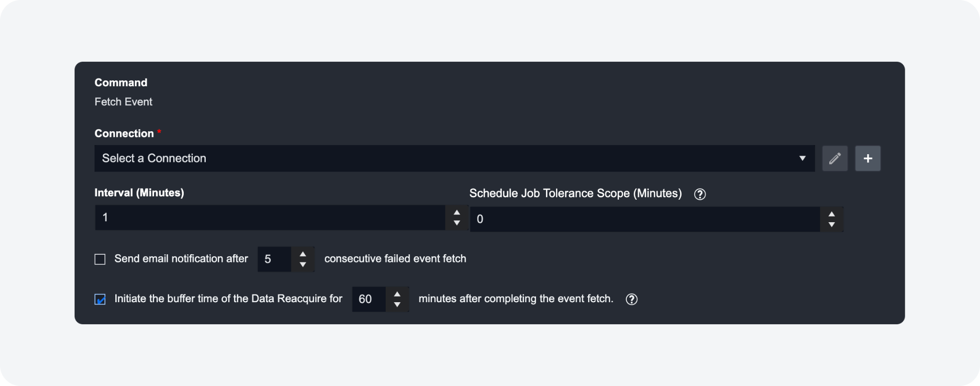980x386 pixels.
Task: Increase buffer minutes with up arrow
Action: [397, 294]
